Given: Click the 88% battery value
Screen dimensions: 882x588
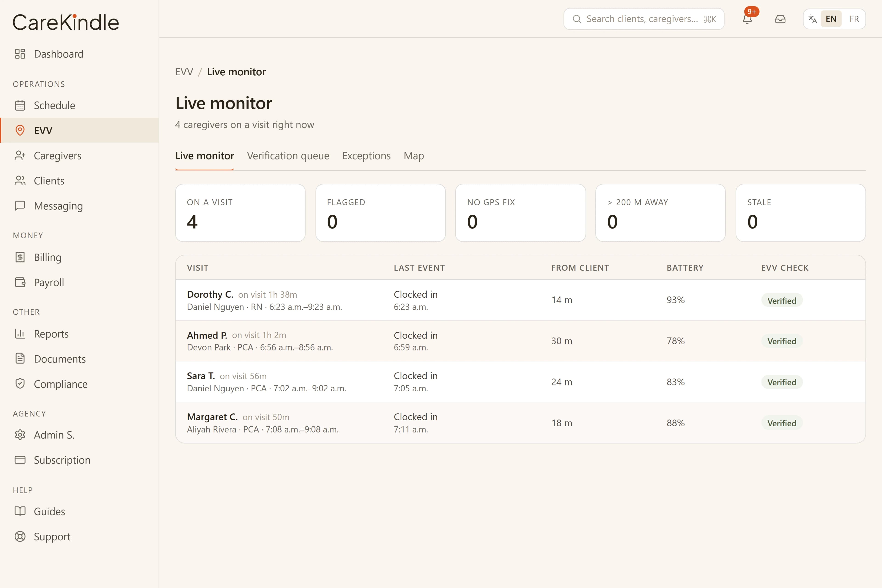Looking at the screenshot, I should tap(676, 423).
